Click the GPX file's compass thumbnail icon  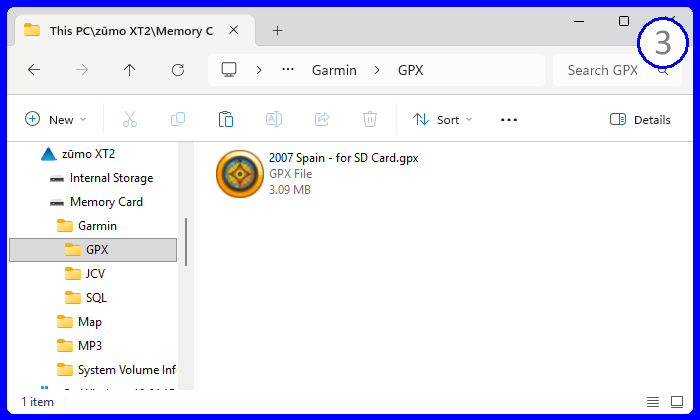[240, 174]
